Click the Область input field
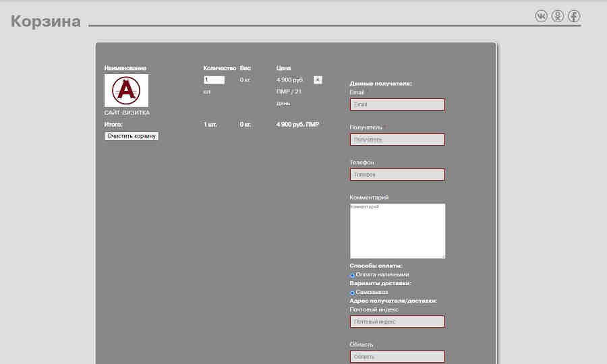This screenshot has height=364, width=607. [397, 357]
